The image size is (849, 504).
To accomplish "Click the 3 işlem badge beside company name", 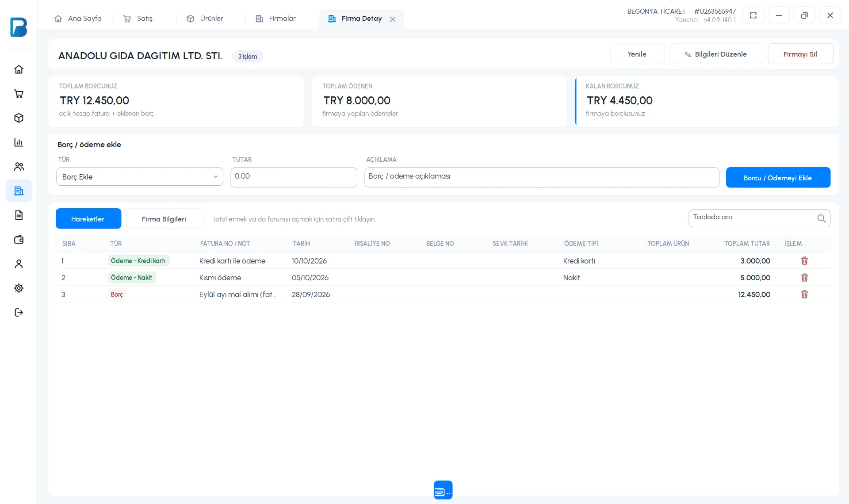I will [x=248, y=57].
